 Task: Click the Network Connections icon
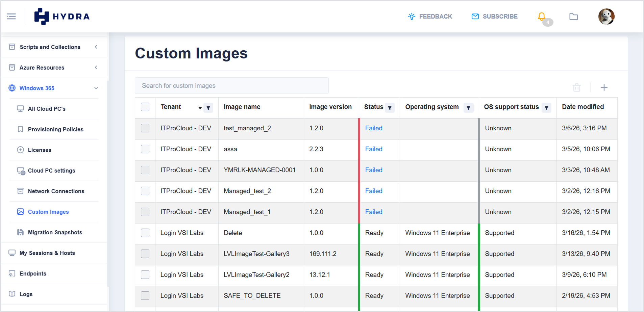[20, 191]
